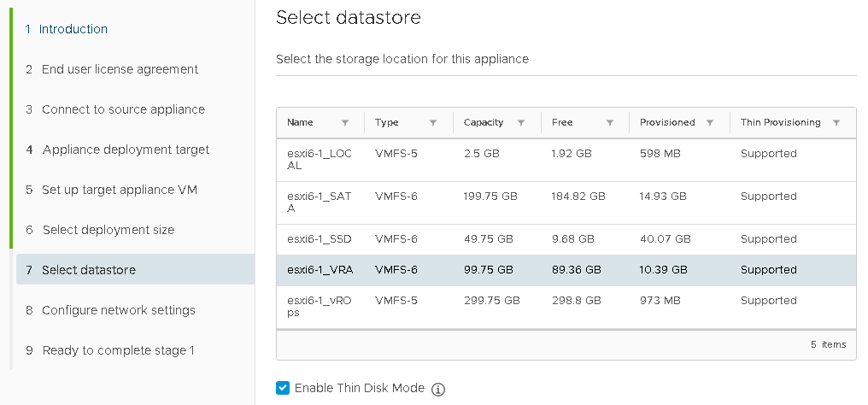Open Appliance deployment target step
The height and width of the screenshot is (405, 868).
pos(126,150)
